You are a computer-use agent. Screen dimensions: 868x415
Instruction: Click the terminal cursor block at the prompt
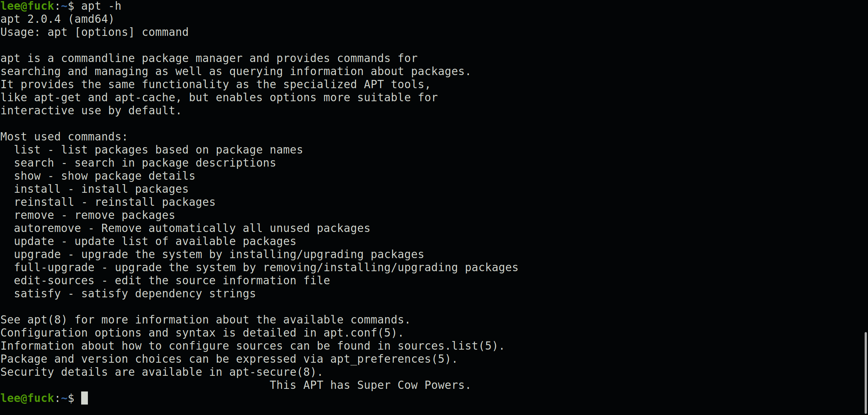85,398
